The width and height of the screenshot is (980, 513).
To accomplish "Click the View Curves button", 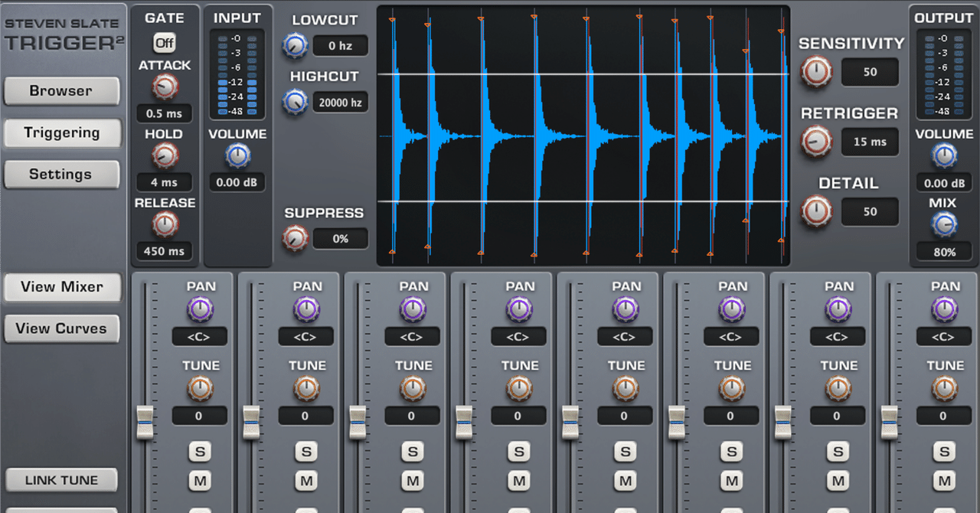I will point(62,328).
